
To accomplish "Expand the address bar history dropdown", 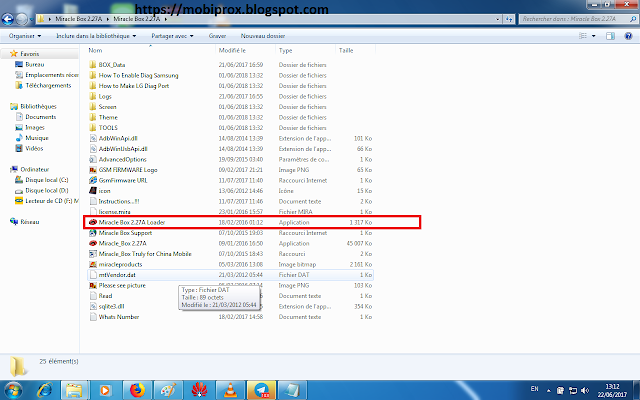I will coord(498,19).
